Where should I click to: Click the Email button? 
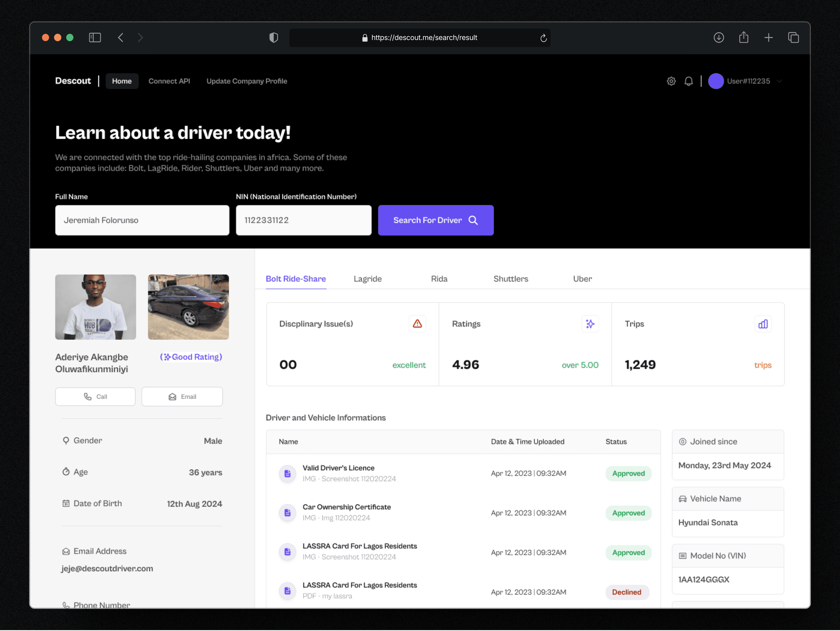click(x=182, y=396)
